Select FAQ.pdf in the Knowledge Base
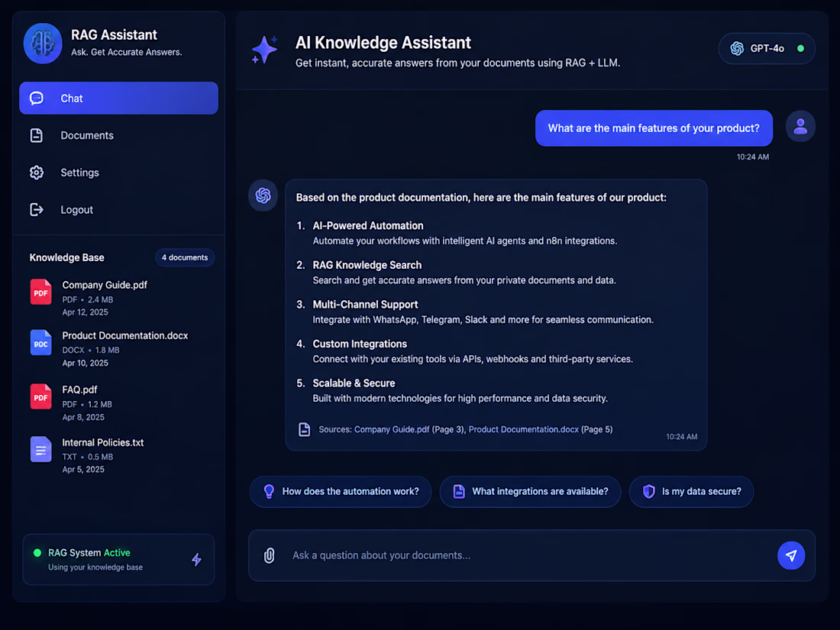The width and height of the screenshot is (840, 630). [119, 403]
